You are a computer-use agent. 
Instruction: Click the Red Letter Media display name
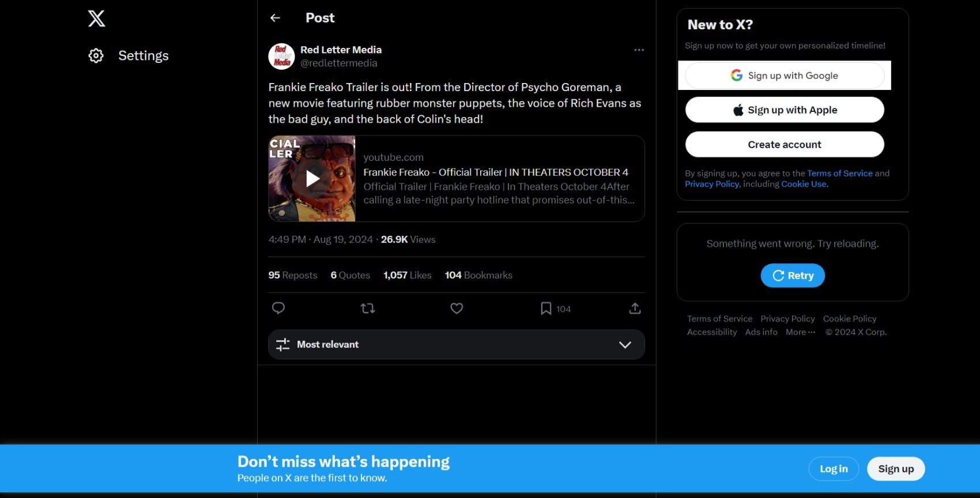pos(341,50)
